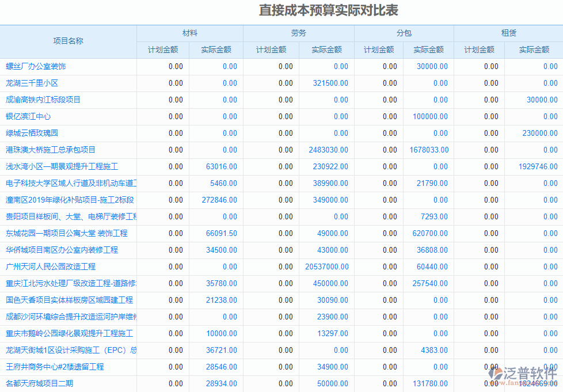Screen dimensions: 563x392
Task: Open the 2483030.00 labor actual amount
Action: (328, 150)
